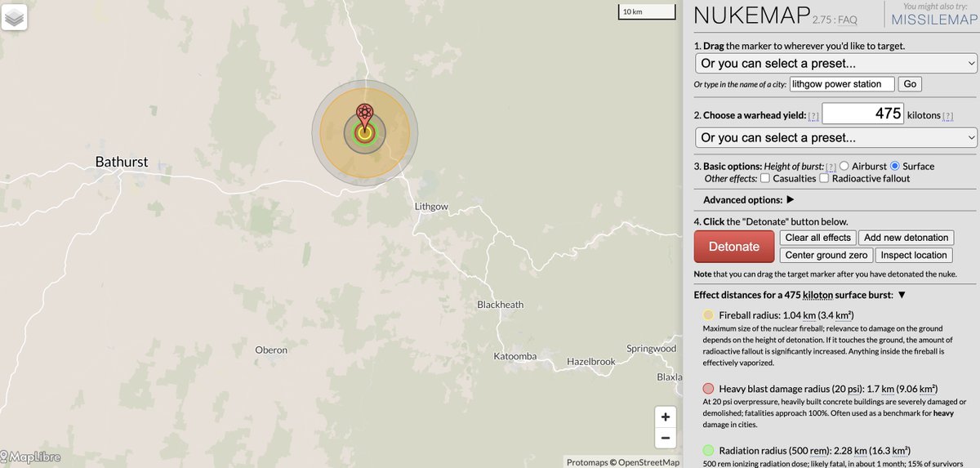The width and height of the screenshot is (980, 468).
Task: Click Inspect location button
Action: tap(914, 255)
